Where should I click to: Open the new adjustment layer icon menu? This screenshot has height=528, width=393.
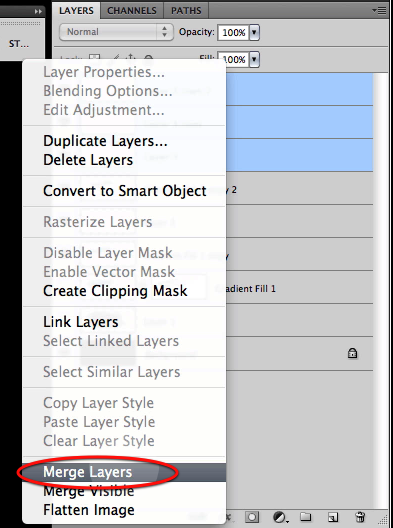click(280, 517)
